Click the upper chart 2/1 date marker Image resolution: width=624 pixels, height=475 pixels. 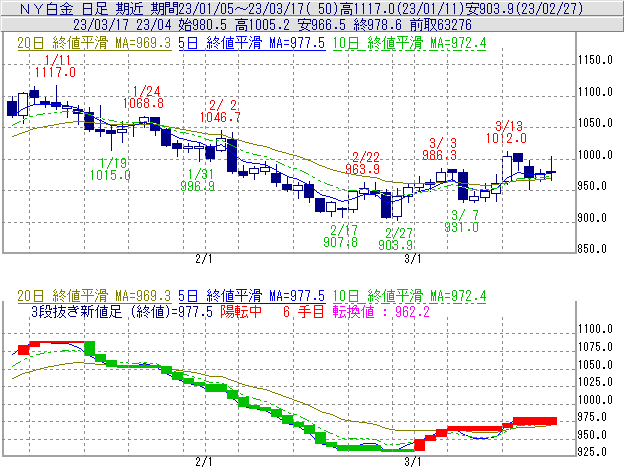pos(204,259)
